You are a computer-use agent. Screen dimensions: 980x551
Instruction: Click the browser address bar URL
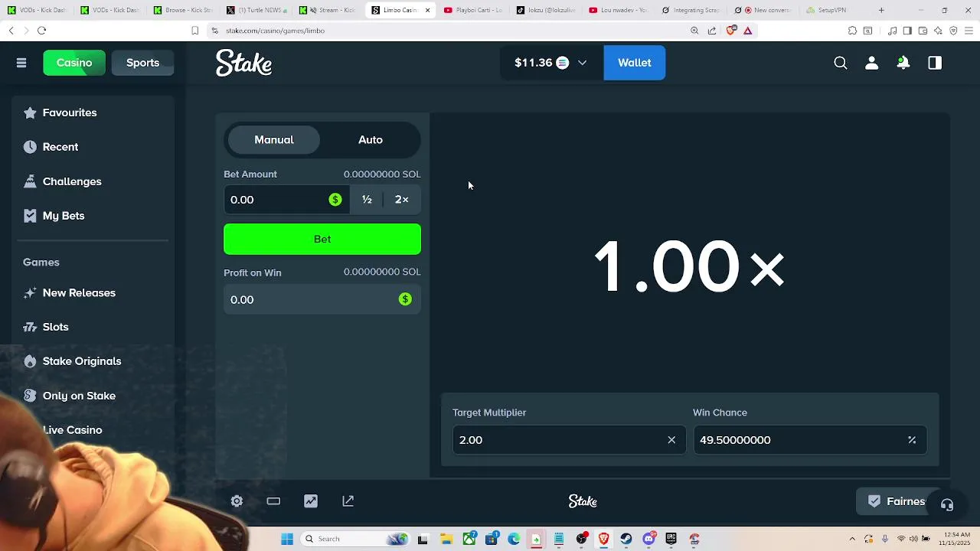pyautogui.click(x=276, y=31)
